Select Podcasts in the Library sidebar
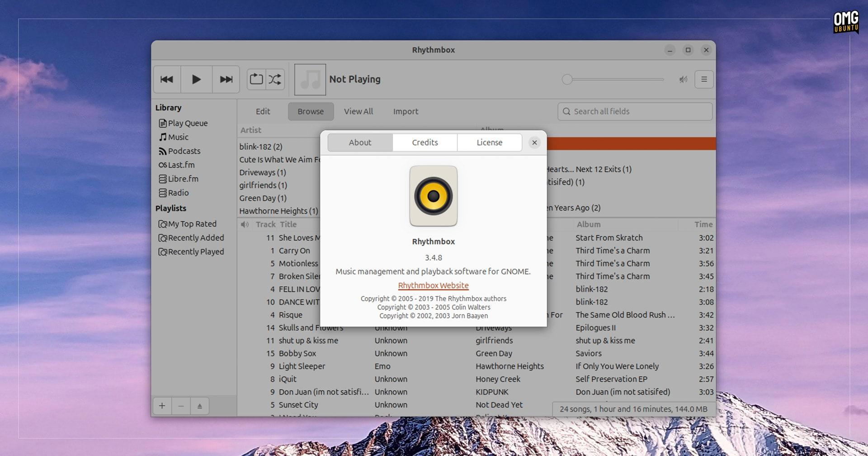The image size is (868, 456). click(x=184, y=151)
